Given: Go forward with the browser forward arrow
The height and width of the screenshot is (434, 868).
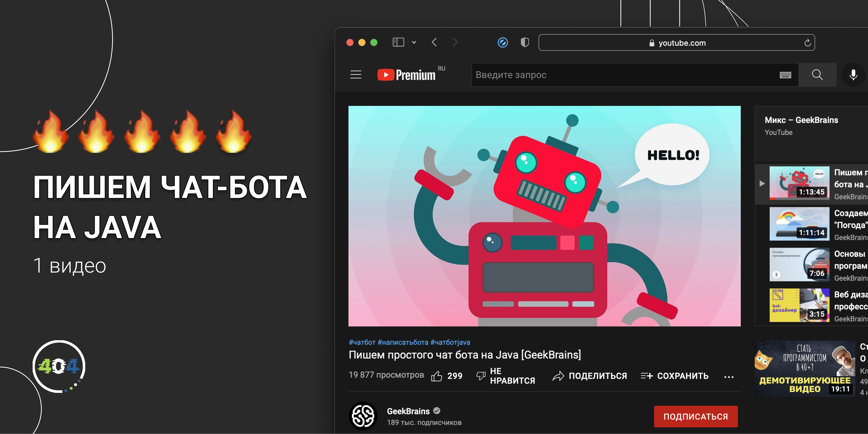Looking at the screenshot, I should tap(455, 42).
